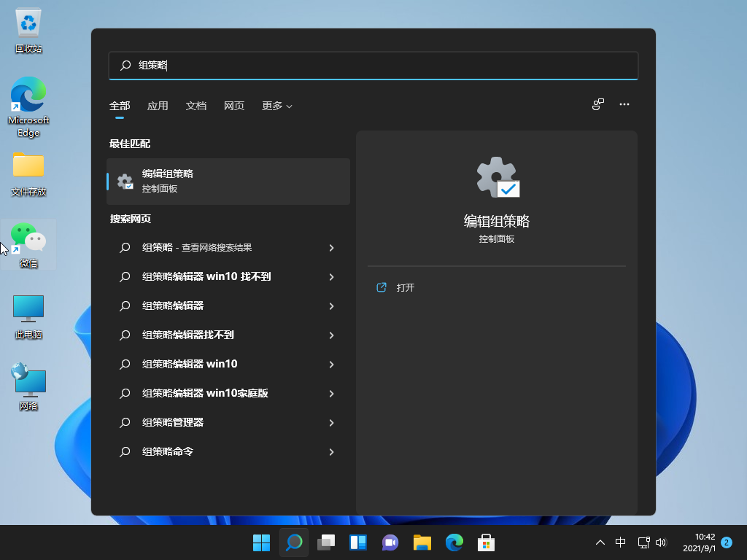Expand the 组策略命令 suggestion chevron
This screenshot has width=747, height=560.
click(332, 452)
